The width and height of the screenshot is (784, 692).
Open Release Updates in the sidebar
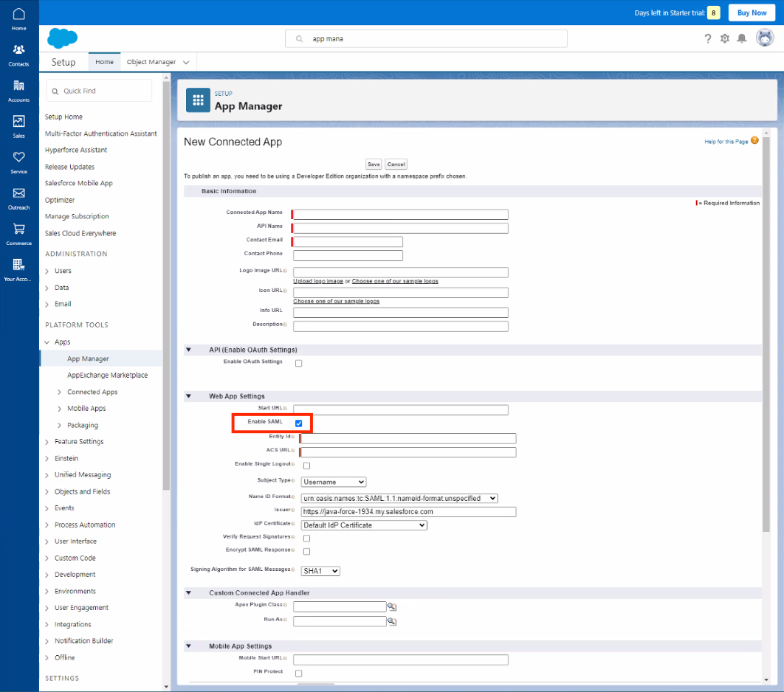[x=69, y=167]
